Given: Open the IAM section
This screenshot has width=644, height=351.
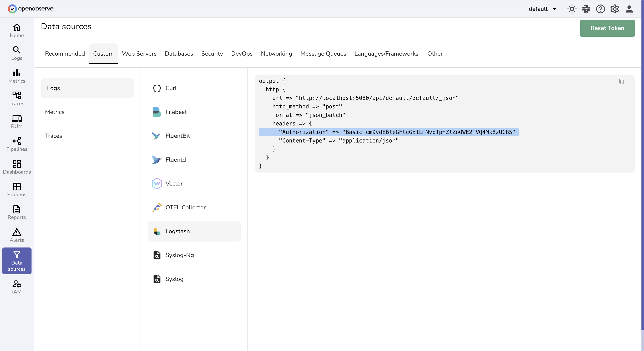Looking at the screenshot, I should click(16, 287).
